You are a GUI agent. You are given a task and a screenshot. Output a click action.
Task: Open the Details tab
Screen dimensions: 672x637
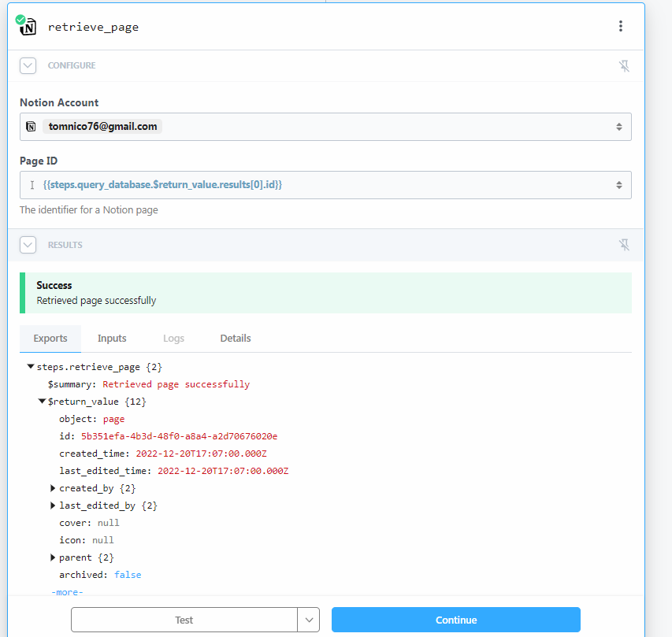pyautogui.click(x=235, y=338)
